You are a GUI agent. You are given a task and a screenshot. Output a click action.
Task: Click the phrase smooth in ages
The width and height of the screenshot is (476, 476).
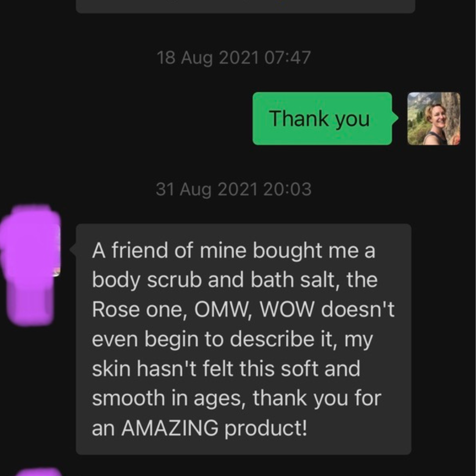[169, 398]
